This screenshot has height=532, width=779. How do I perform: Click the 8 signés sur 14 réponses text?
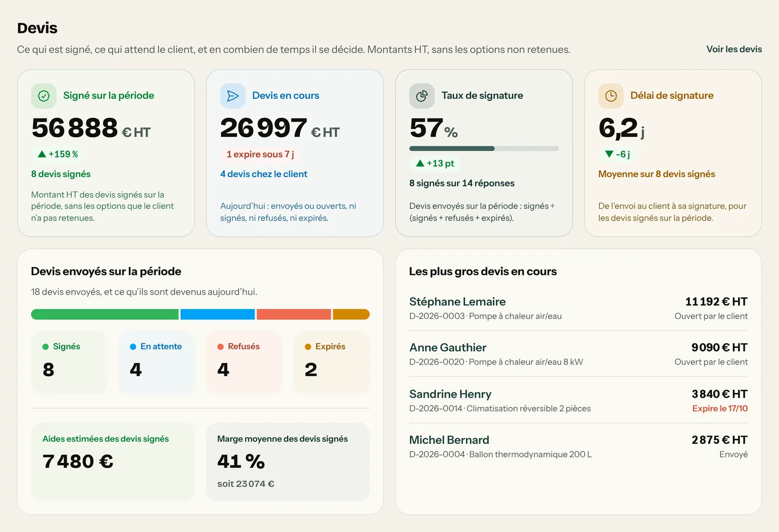tap(462, 183)
